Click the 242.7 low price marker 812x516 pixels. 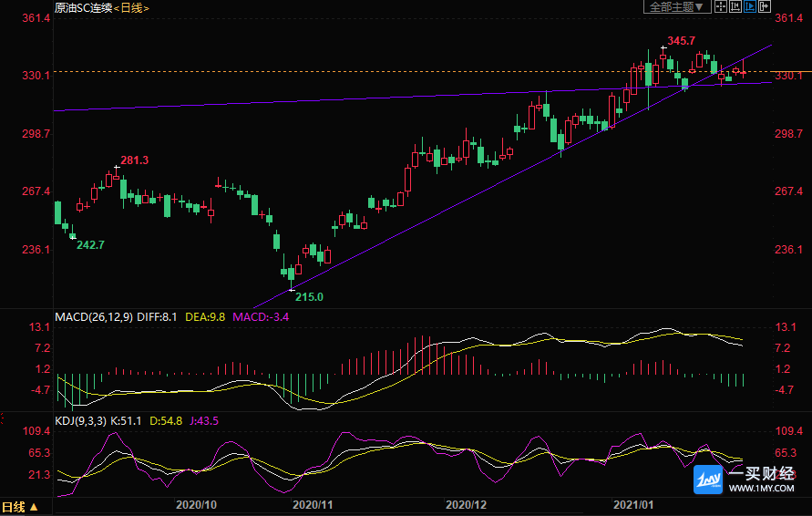point(90,245)
